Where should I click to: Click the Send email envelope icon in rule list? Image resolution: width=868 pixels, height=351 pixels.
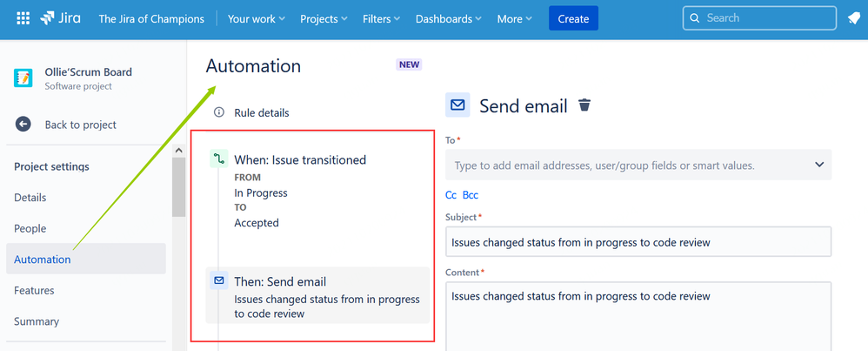click(219, 280)
